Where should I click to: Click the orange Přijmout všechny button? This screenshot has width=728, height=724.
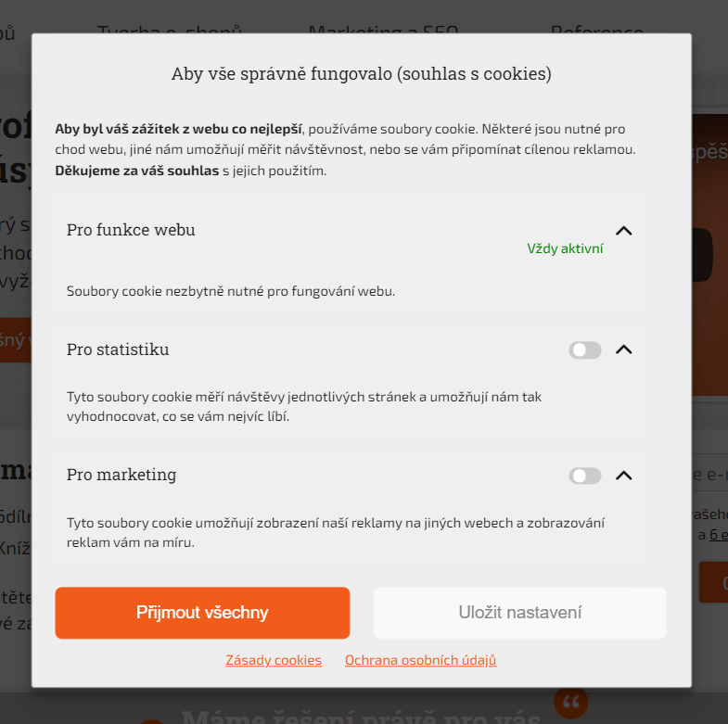point(202,613)
